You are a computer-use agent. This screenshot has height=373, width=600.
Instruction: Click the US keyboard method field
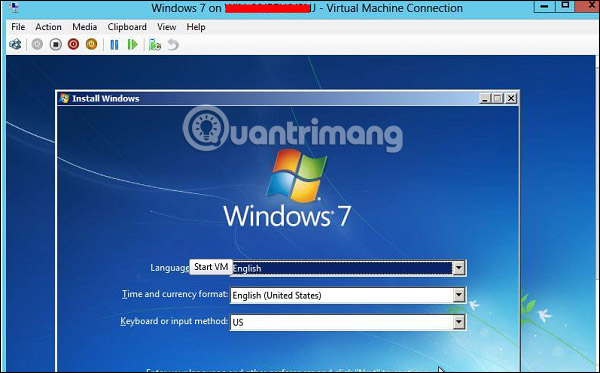(x=347, y=322)
